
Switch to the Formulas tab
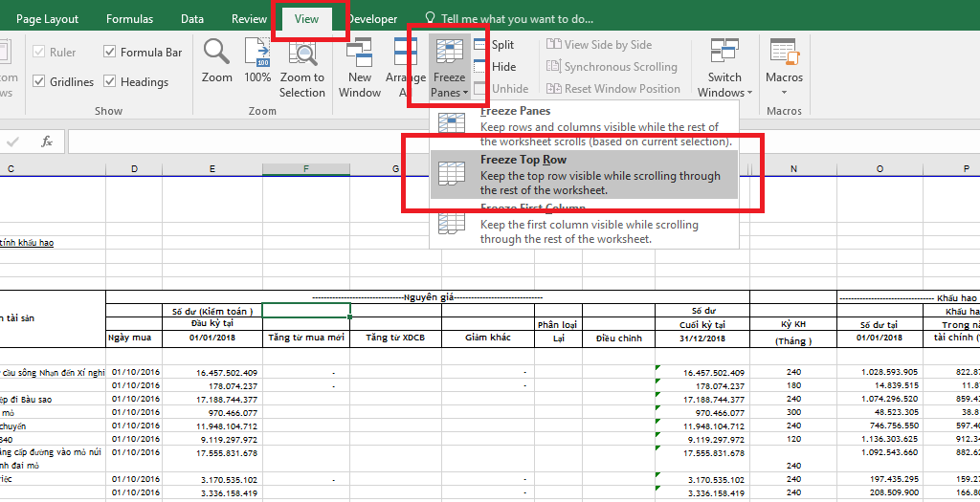pos(129,19)
